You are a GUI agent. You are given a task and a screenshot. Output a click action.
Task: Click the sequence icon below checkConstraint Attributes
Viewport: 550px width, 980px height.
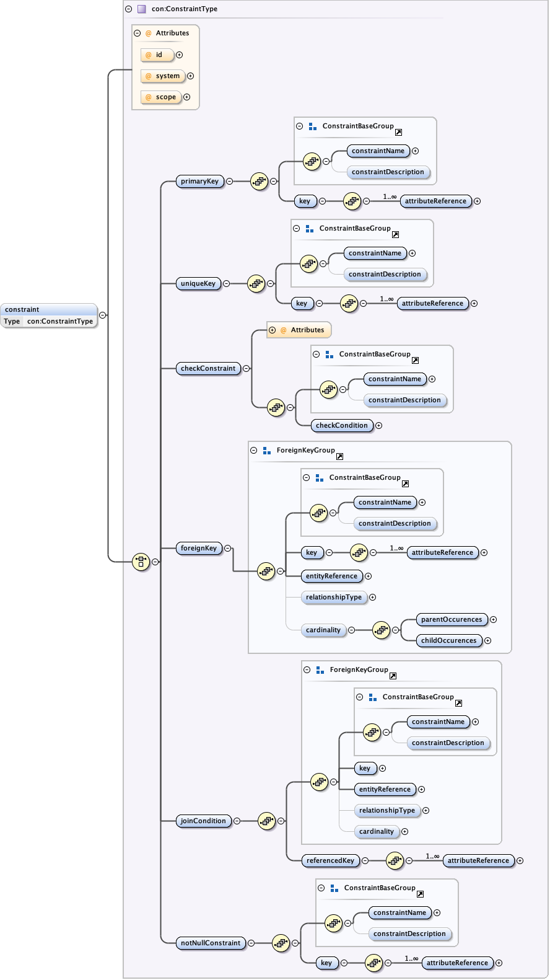276,408
